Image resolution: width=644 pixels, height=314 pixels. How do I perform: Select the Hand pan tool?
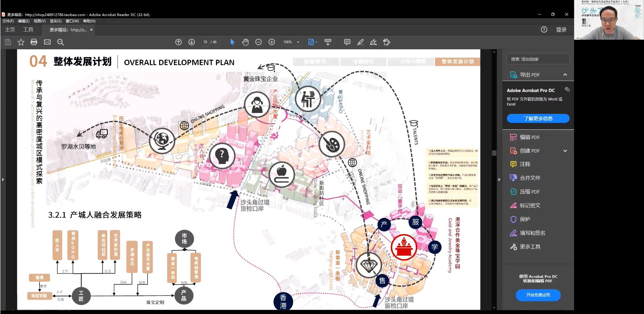coord(245,42)
